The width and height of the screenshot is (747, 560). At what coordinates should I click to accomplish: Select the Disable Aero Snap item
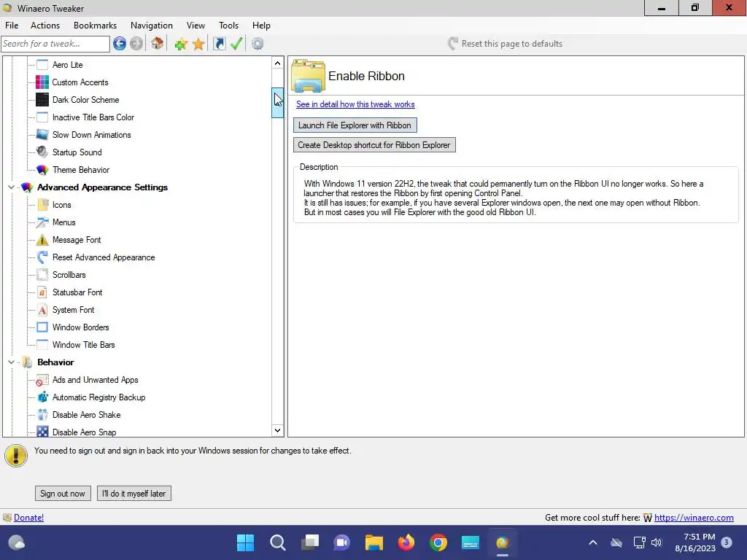(x=85, y=432)
